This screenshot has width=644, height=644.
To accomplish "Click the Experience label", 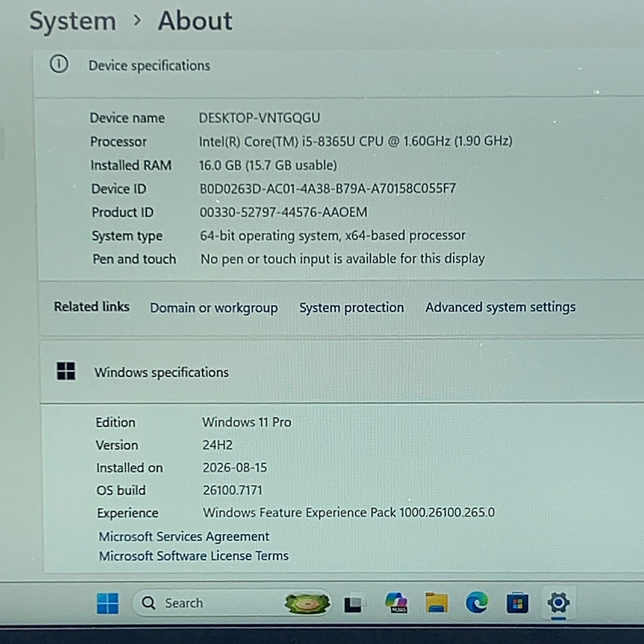I will [x=128, y=513].
